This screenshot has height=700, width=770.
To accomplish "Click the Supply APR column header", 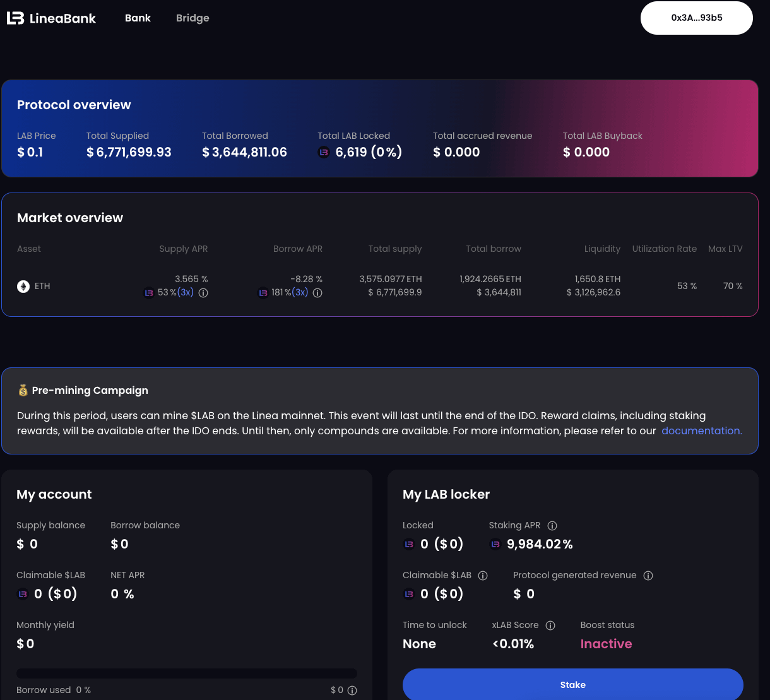I will pyautogui.click(x=184, y=249).
